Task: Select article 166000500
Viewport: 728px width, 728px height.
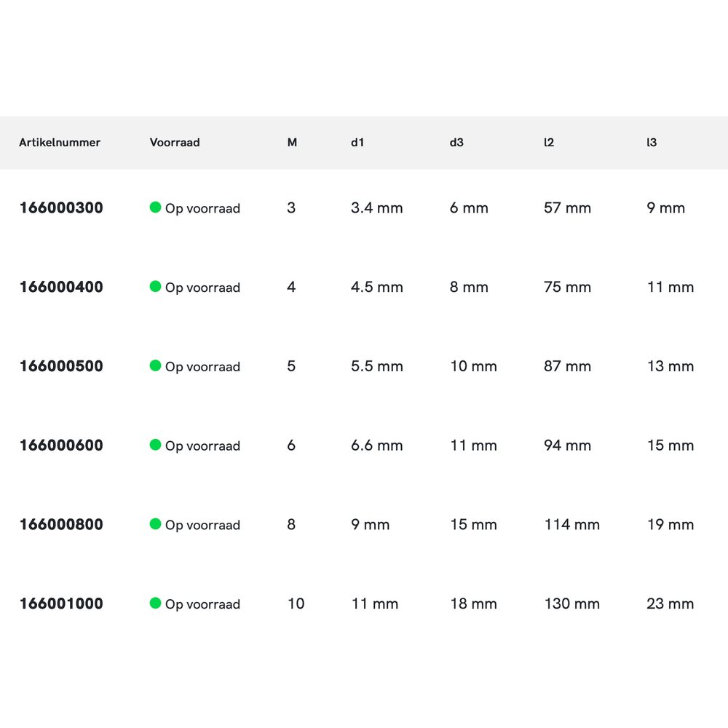Action: click(61, 366)
